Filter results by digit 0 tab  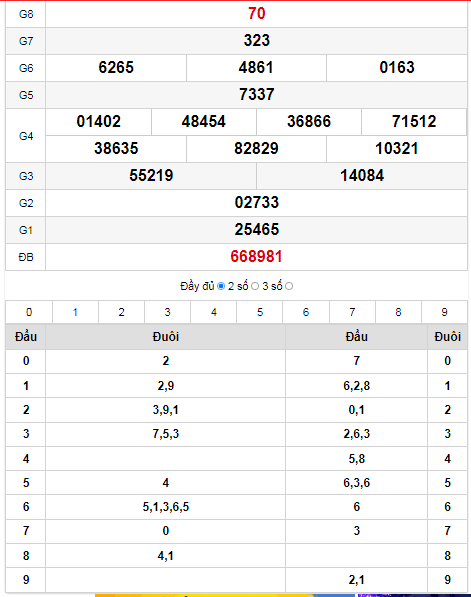pos(29,312)
